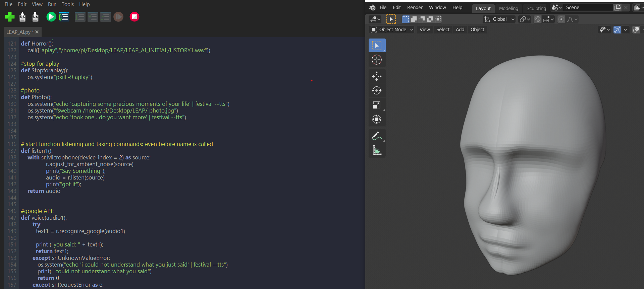Viewport: 644px width, 289px height.
Task: Select the Scale tool
Action: click(x=377, y=105)
